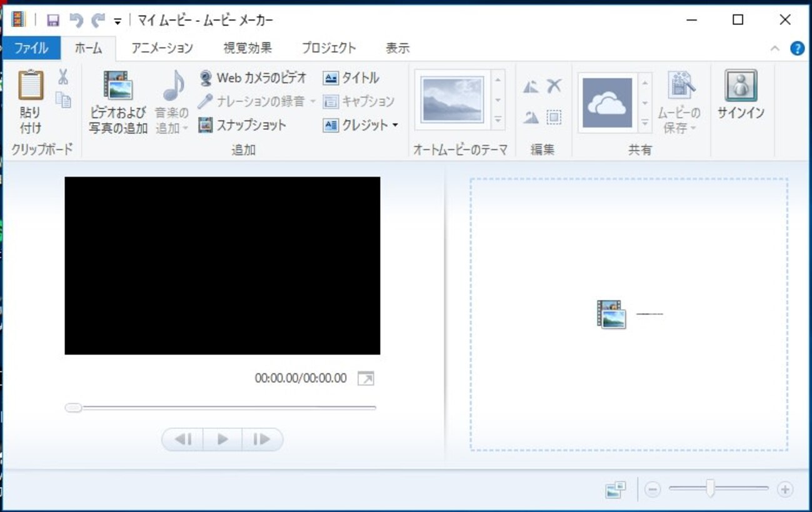Select the プロジェクト tab
The height and width of the screenshot is (512, 812).
click(x=329, y=48)
